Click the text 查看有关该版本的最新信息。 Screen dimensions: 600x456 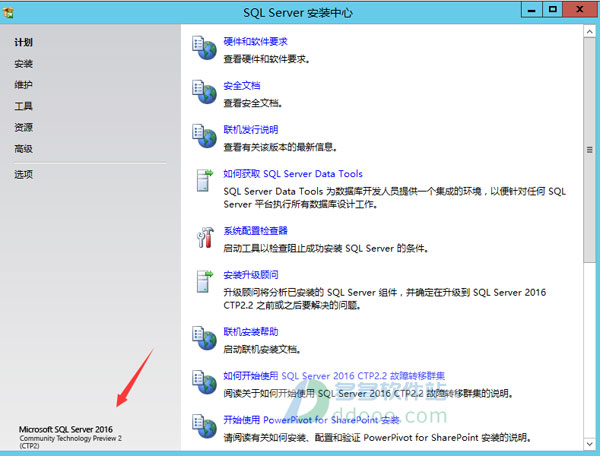coord(280,147)
